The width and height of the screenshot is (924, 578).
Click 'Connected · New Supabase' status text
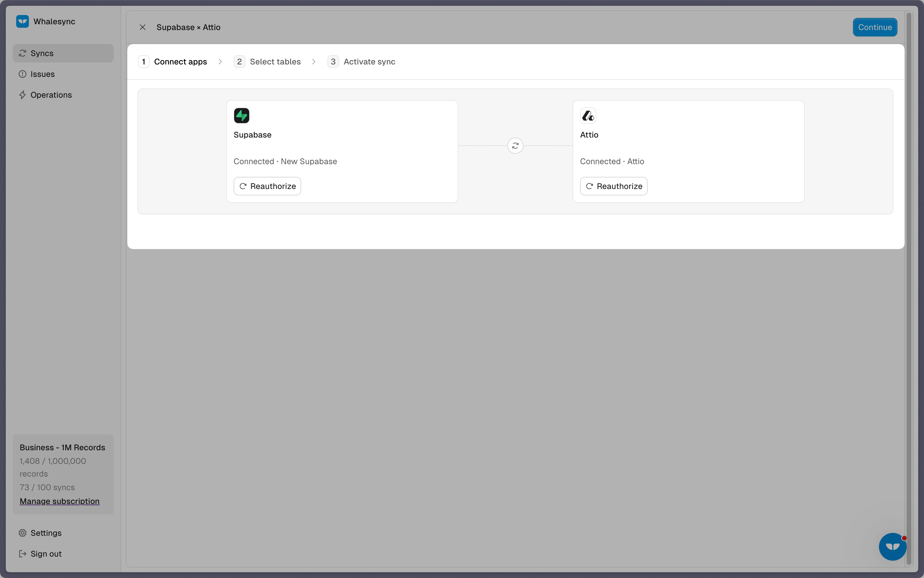(285, 161)
